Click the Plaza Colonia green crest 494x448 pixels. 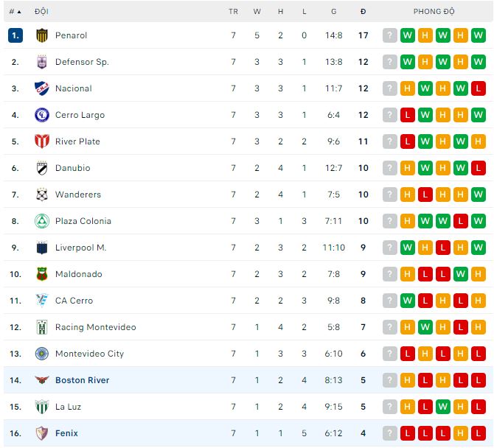pos(41,221)
